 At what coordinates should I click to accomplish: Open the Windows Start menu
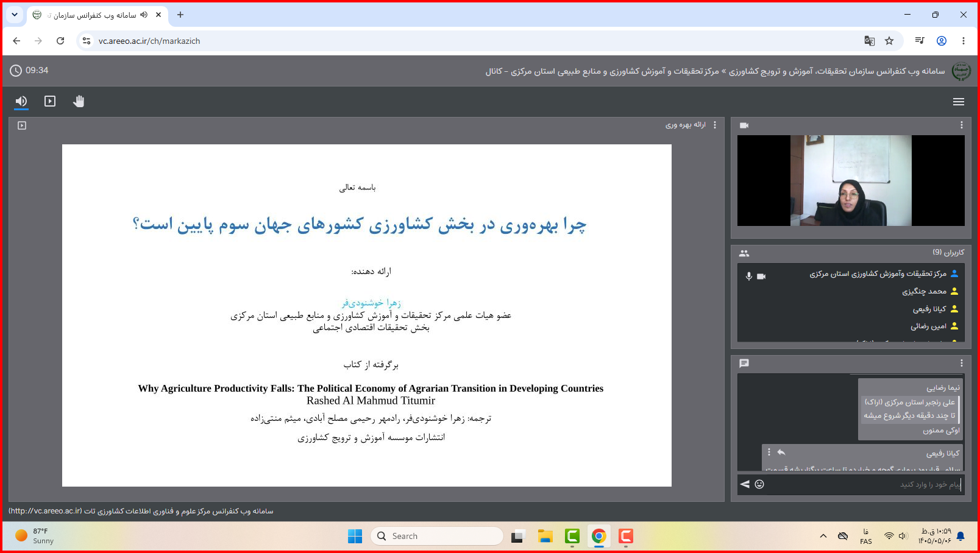(x=355, y=536)
